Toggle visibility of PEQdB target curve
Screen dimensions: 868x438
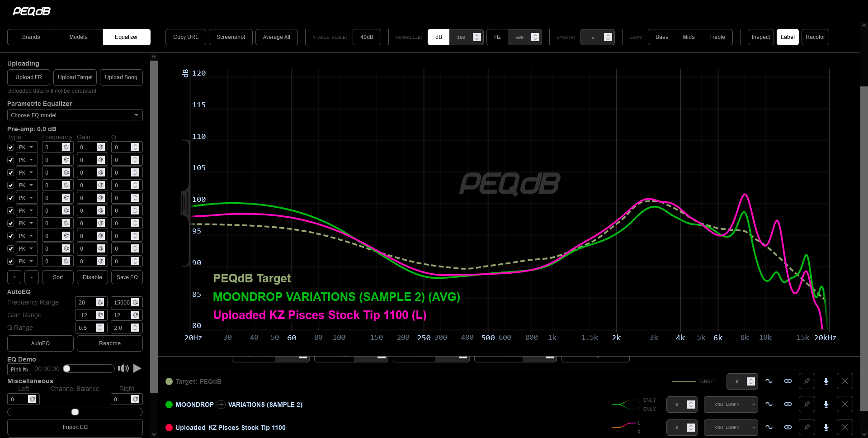[x=788, y=381]
